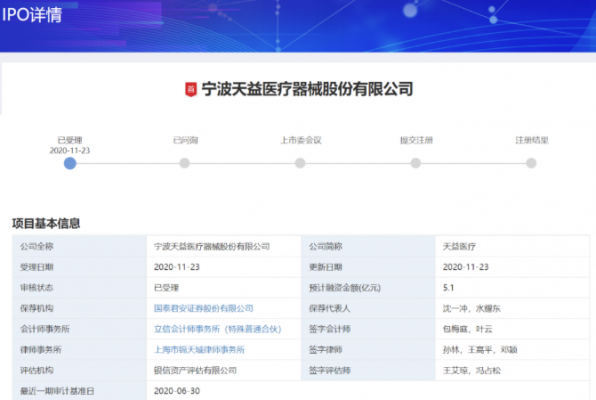Open the 立信会计师事务所 (特殊普通合伙) link

point(217,329)
